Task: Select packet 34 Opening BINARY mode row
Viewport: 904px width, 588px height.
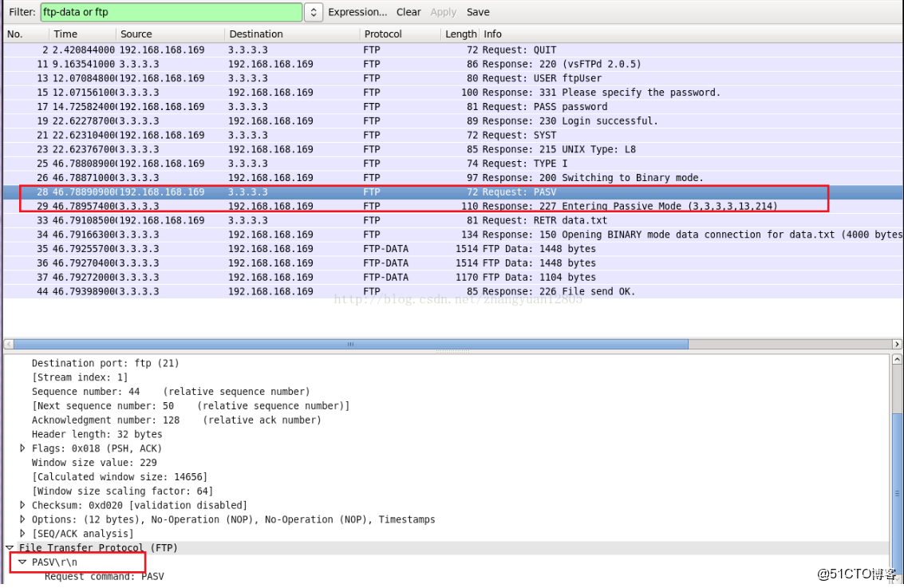Action: pyautogui.click(x=452, y=235)
